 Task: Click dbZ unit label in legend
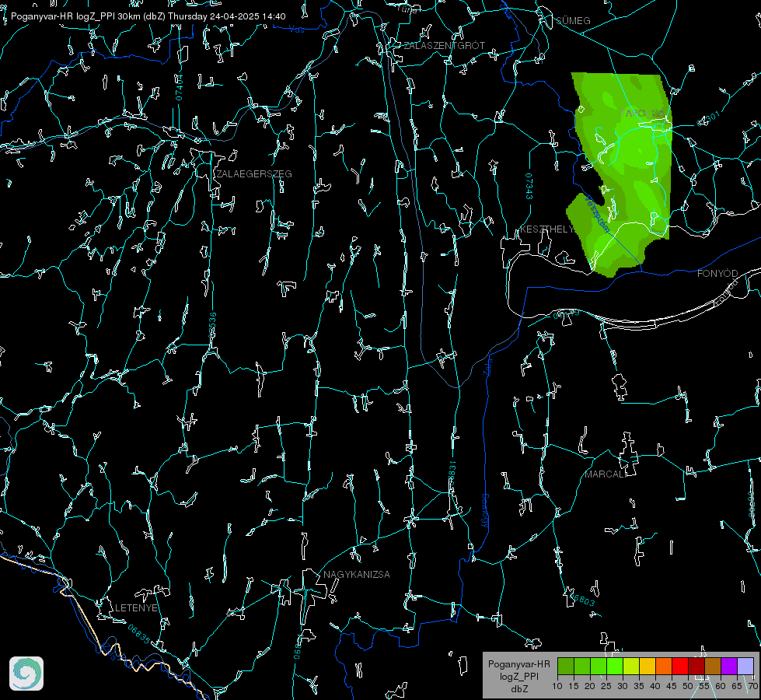coord(519,689)
